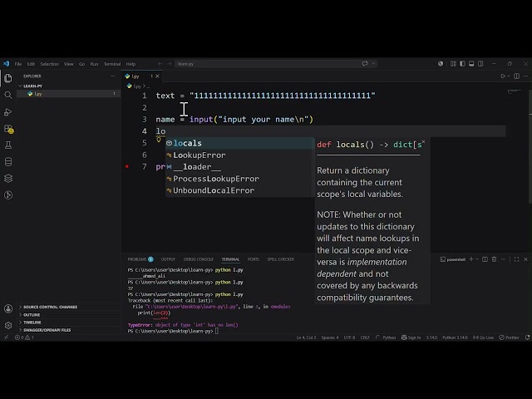The width and height of the screenshot is (532, 399).
Task: Maximize the terminal panel size
Action: click(x=516, y=259)
